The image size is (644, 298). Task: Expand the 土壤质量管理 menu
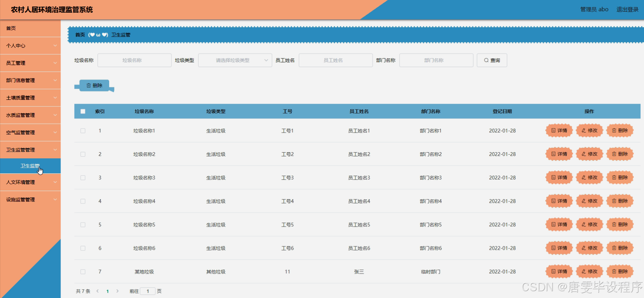click(30, 98)
